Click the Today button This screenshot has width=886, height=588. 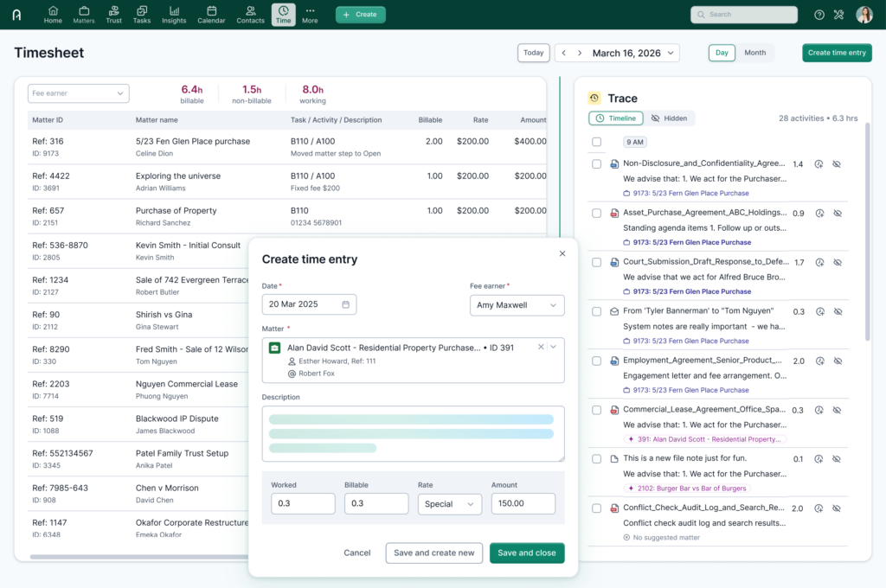click(x=533, y=53)
